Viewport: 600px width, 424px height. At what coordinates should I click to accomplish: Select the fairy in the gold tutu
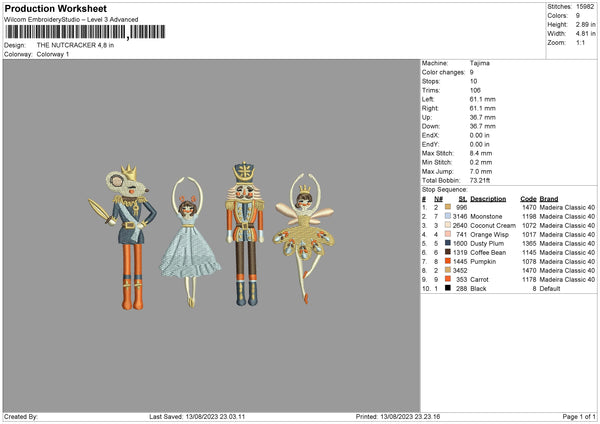304,238
